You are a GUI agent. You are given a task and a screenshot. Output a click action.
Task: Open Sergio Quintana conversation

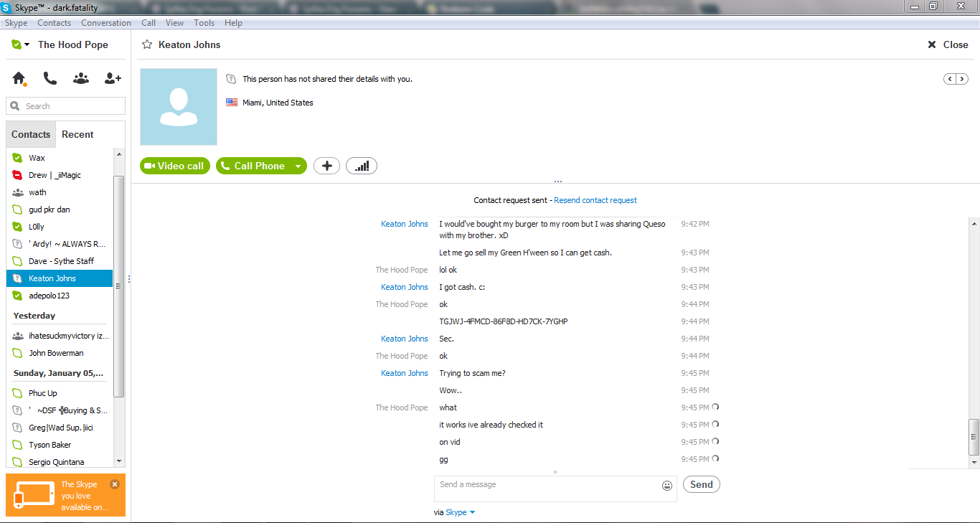coord(60,462)
